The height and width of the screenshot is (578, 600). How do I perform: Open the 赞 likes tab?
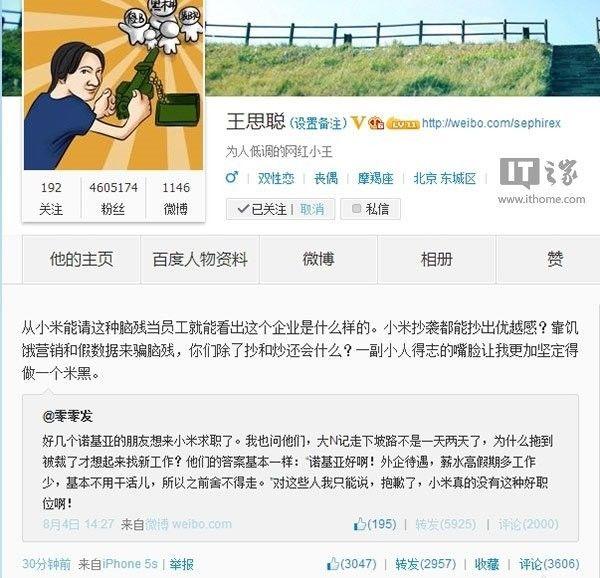click(555, 259)
